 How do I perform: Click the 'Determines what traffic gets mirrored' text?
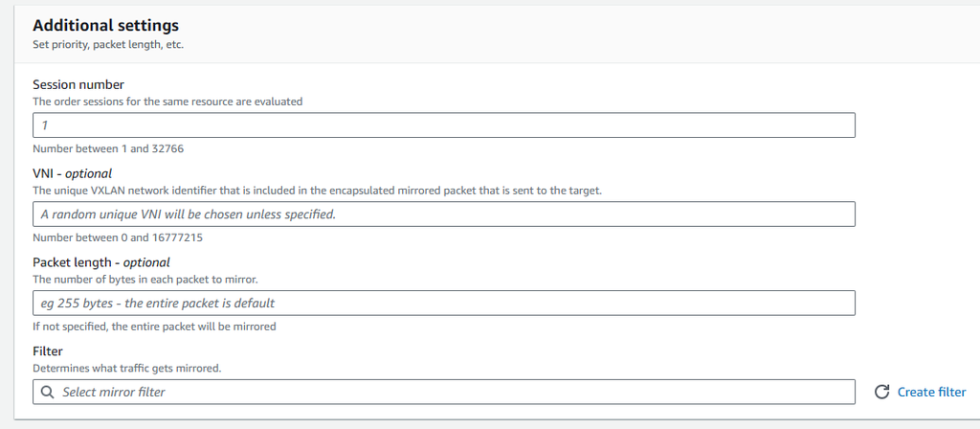click(126, 368)
